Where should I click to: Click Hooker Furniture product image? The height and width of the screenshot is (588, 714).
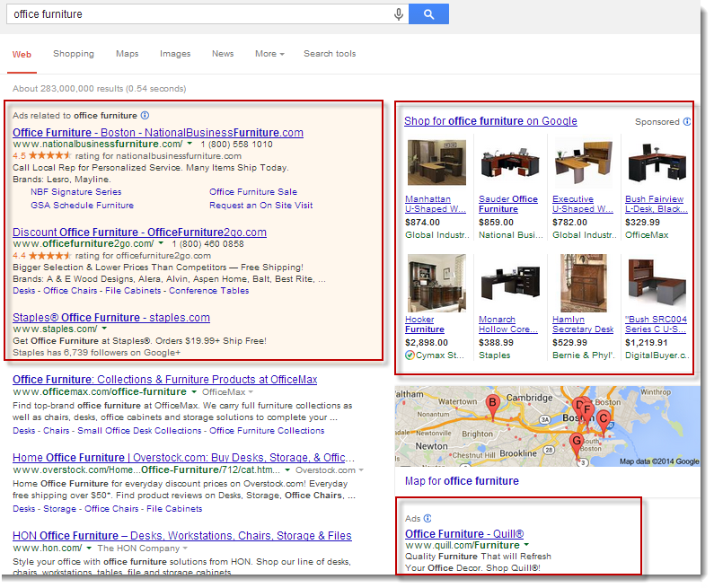point(436,283)
